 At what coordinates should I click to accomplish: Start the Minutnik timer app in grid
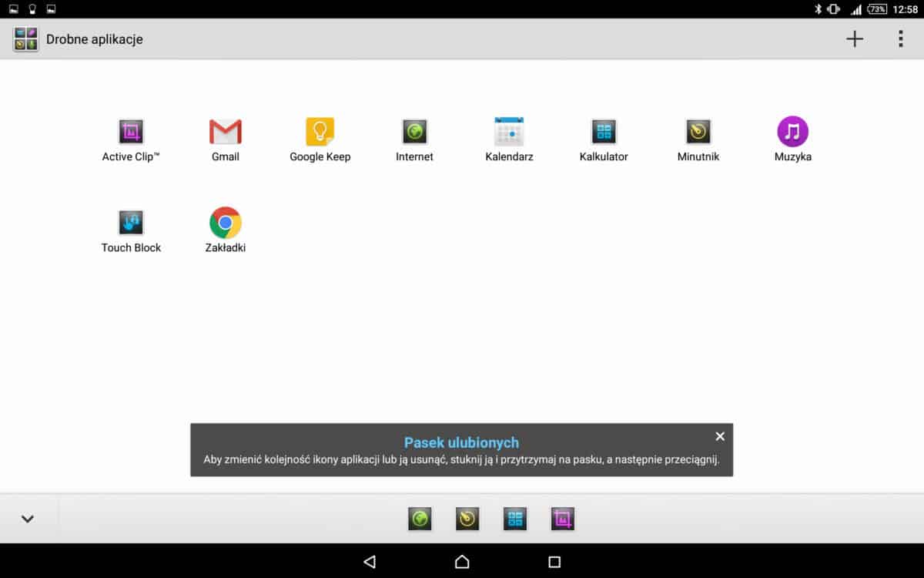(698, 133)
